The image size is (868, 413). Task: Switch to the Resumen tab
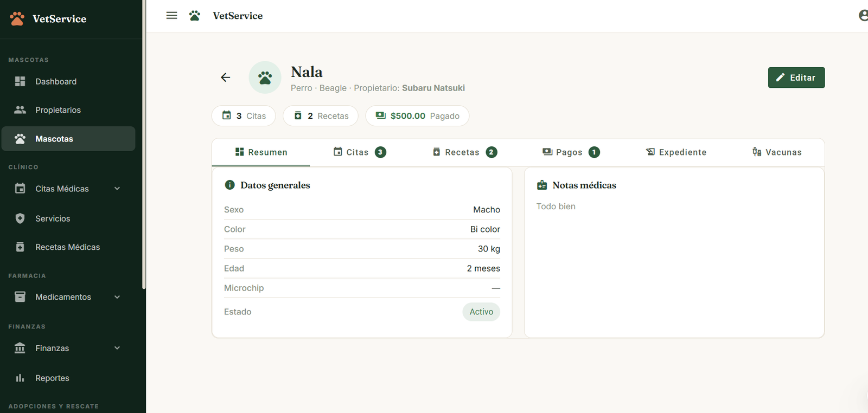(261, 152)
